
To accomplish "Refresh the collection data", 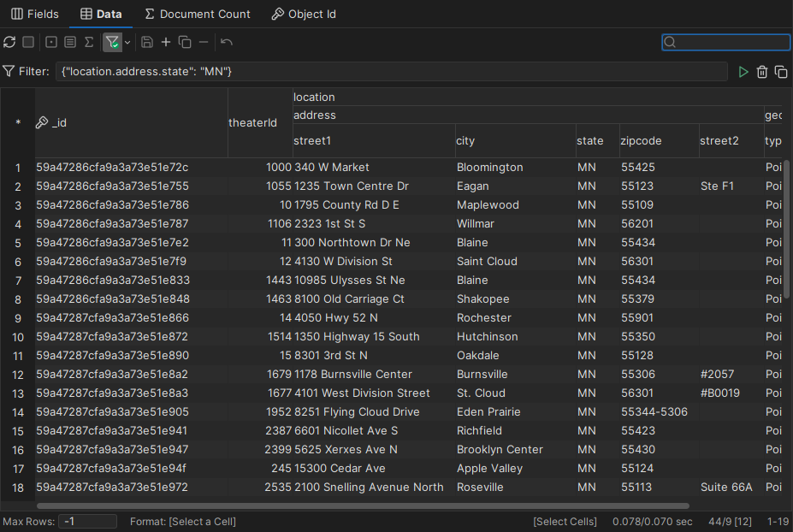I will (9, 42).
